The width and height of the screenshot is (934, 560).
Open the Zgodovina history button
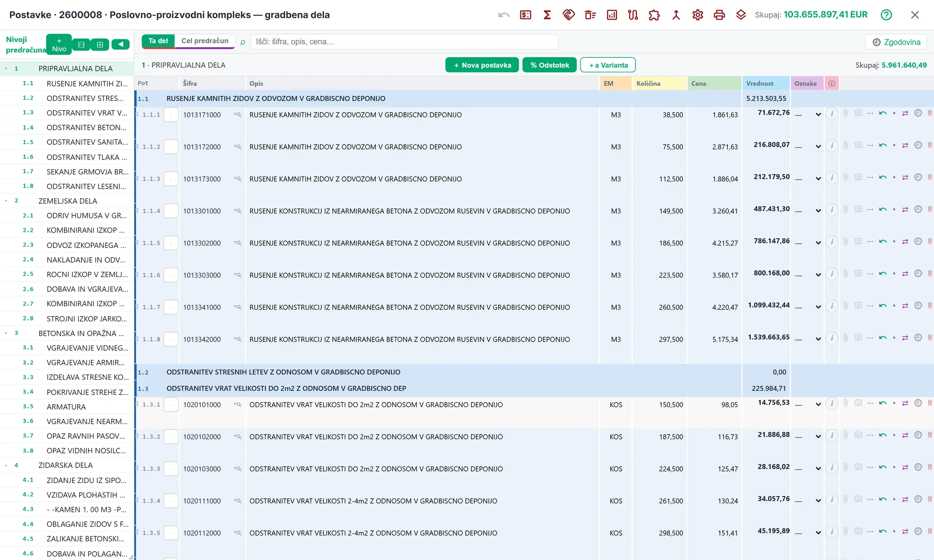click(x=896, y=42)
